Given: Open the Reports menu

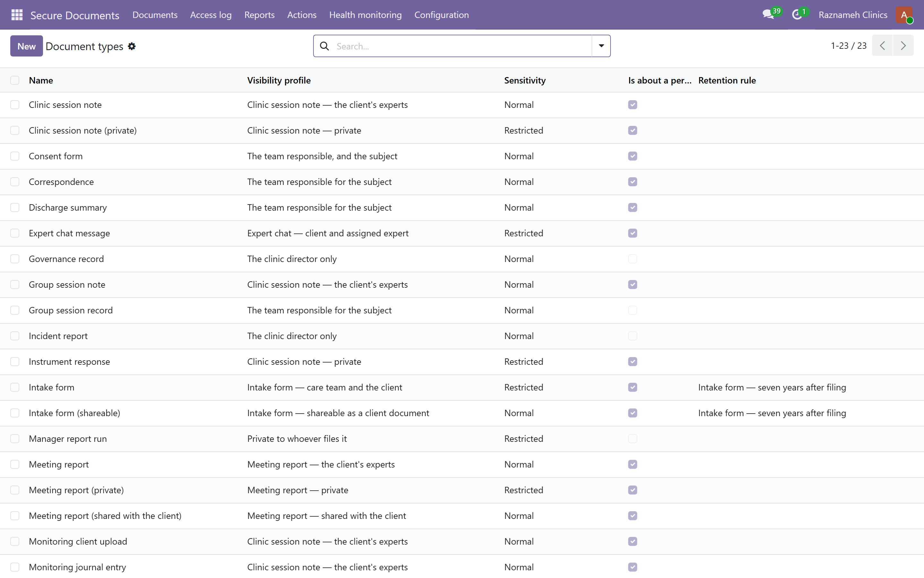Looking at the screenshot, I should pos(259,15).
